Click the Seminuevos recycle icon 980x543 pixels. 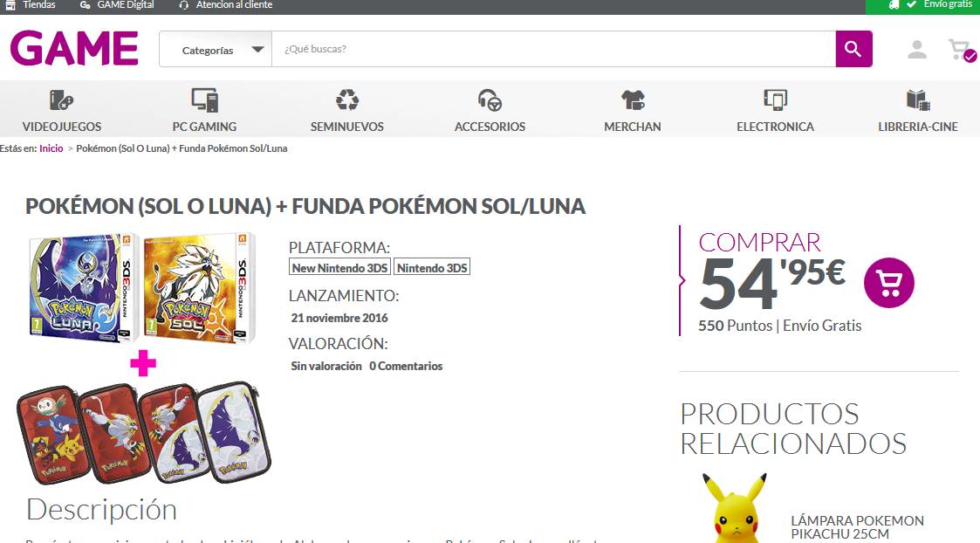point(346,100)
